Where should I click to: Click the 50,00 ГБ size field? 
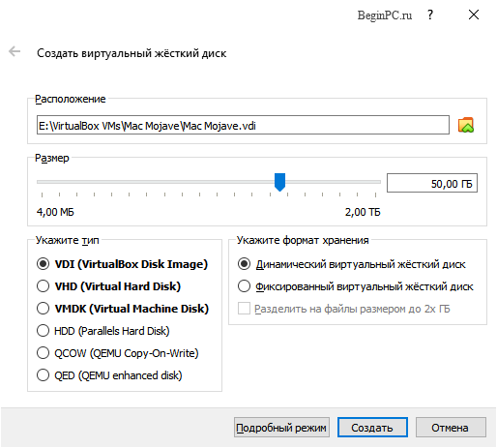pyautogui.click(x=432, y=183)
